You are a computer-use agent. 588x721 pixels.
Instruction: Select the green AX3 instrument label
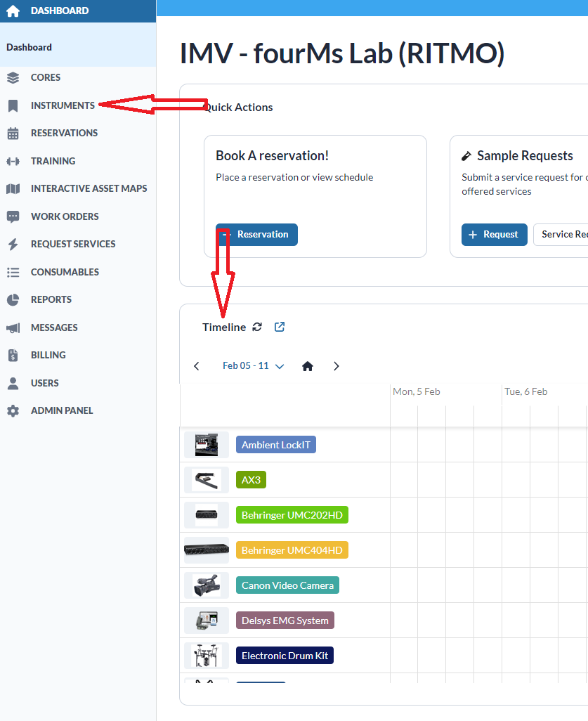click(x=251, y=480)
